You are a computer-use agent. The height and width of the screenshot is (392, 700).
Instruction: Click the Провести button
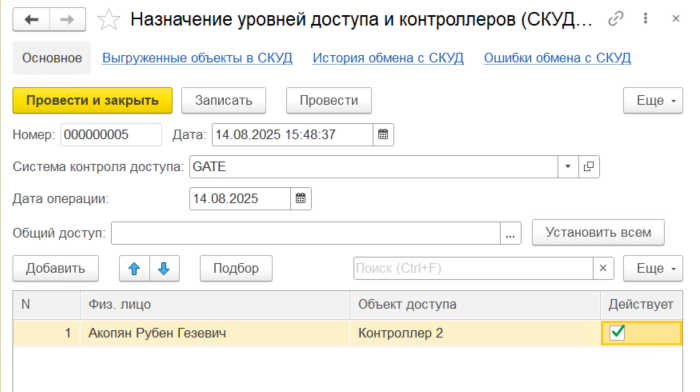(x=329, y=100)
